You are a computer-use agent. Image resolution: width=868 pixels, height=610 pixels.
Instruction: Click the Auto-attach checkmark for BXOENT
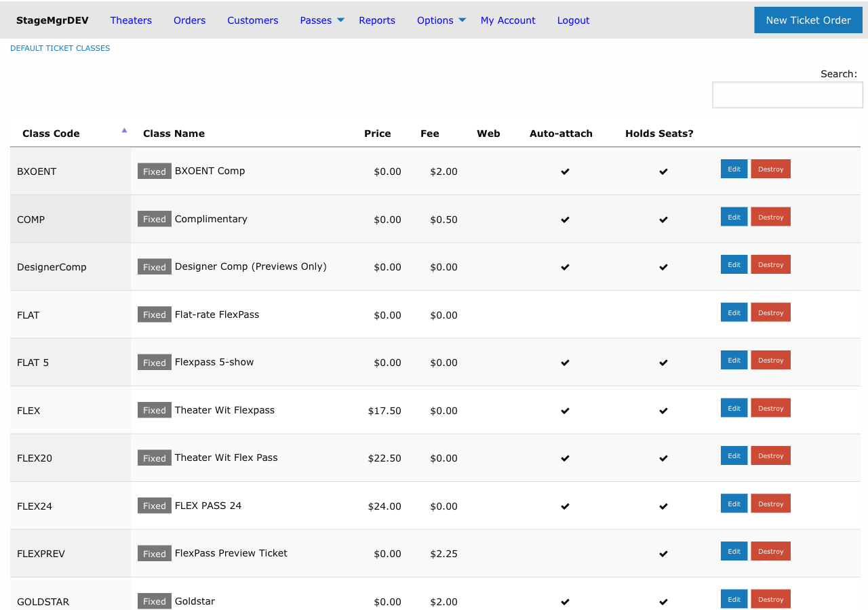(x=565, y=171)
